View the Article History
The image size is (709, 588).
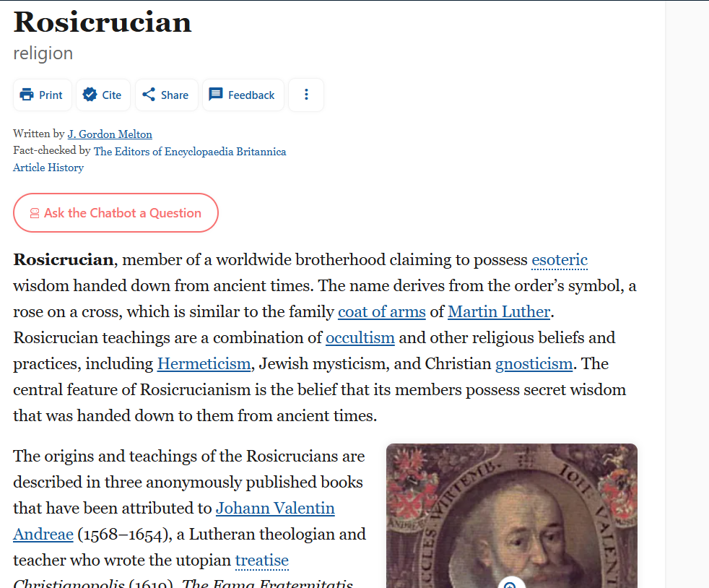[x=48, y=168]
